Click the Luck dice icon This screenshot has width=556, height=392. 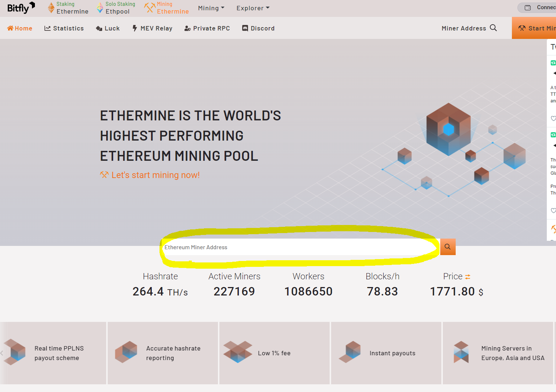click(99, 28)
